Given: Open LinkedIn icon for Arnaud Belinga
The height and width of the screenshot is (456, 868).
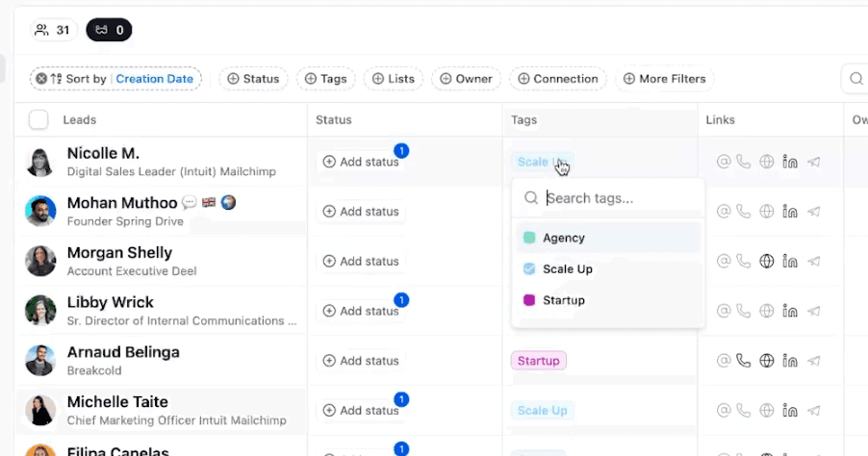Looking at the screenshot, I should [790, 361].
